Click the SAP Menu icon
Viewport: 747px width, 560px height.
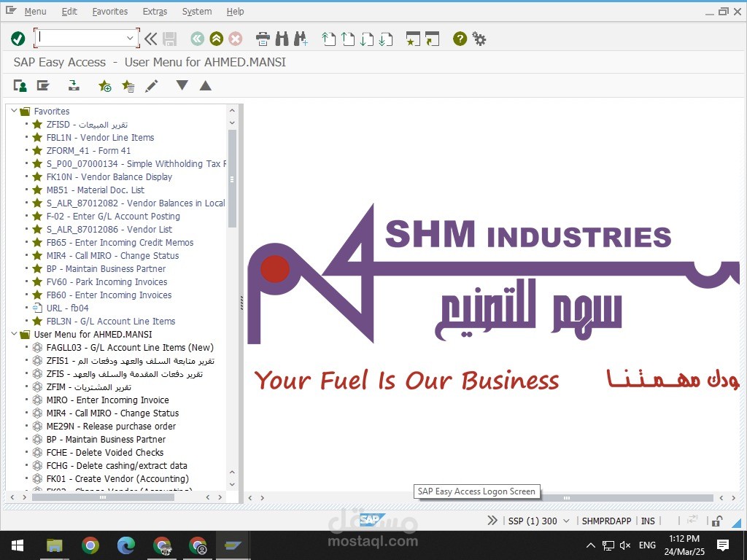pos(43,86)
